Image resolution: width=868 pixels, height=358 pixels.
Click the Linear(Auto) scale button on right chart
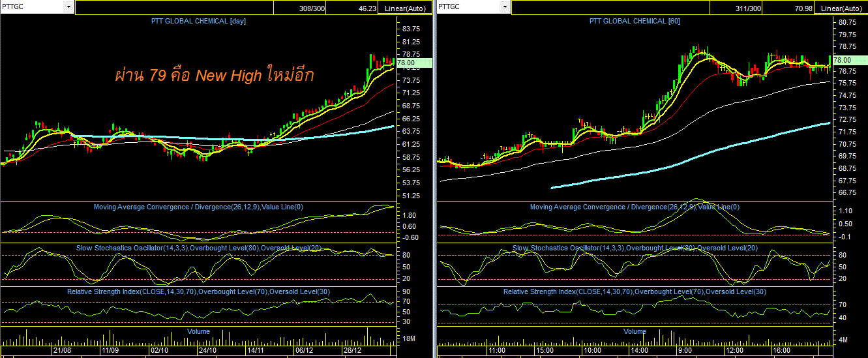coord(841,8)
